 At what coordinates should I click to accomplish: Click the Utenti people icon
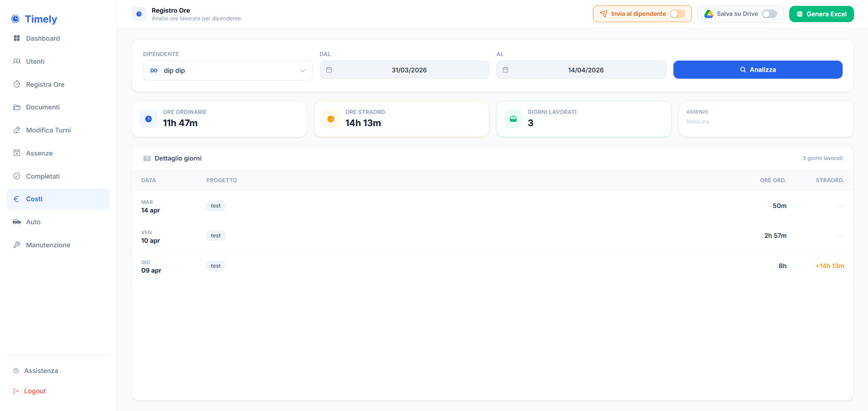(17, 61)
